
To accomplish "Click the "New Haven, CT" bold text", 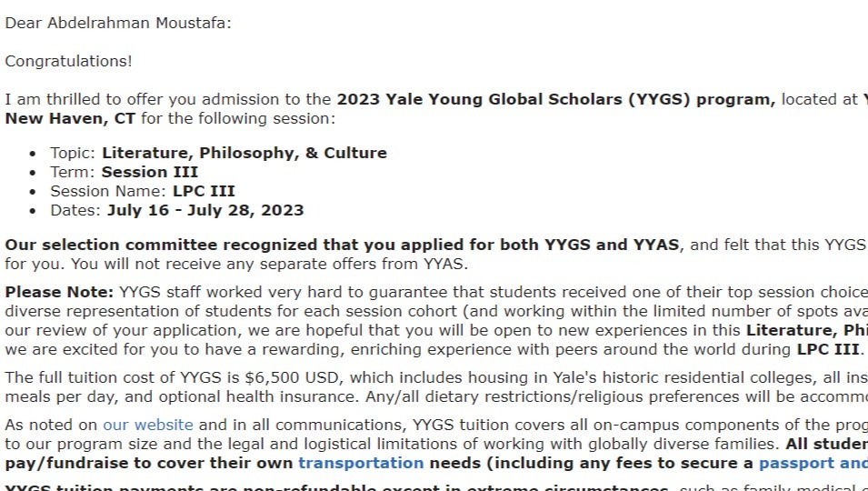I will click(x=70, y=118).
